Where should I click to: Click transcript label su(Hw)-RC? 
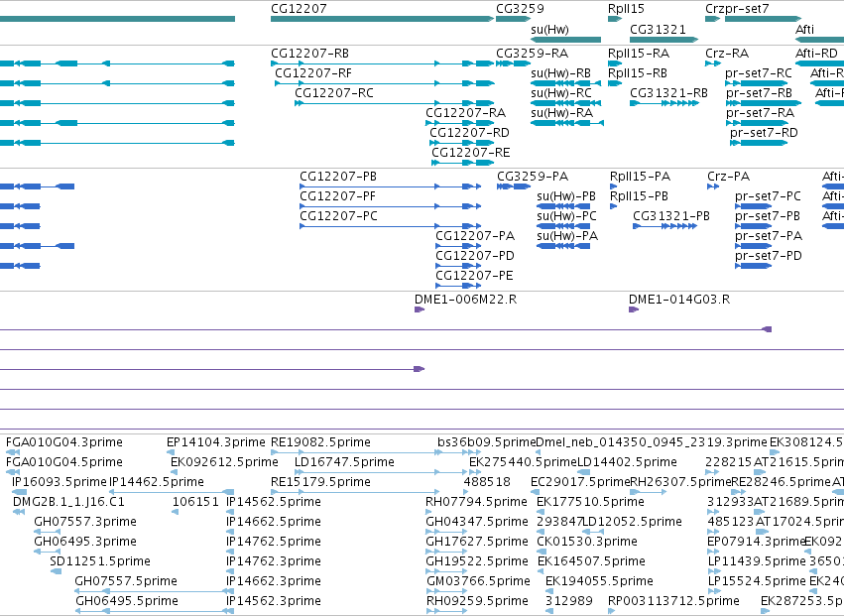click(561, 93)
